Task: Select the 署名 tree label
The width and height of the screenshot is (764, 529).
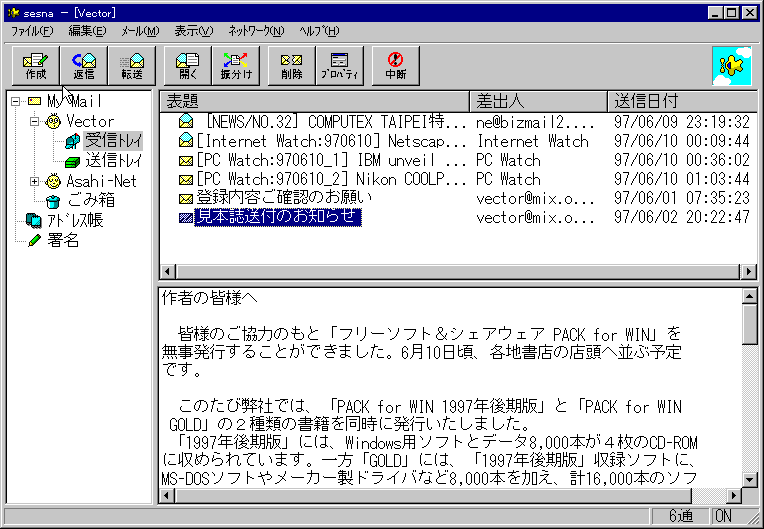Action: (x=63, y=241)
